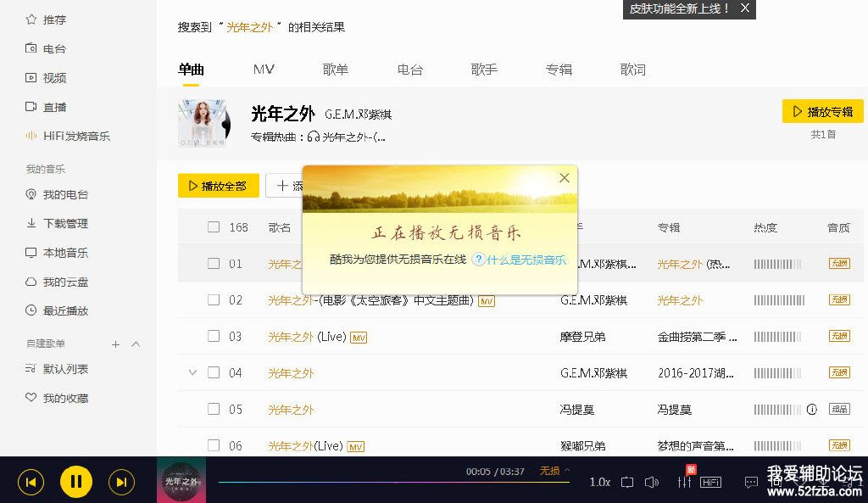Close the 正在播放无损音乐 popup

tap(564, 178)
